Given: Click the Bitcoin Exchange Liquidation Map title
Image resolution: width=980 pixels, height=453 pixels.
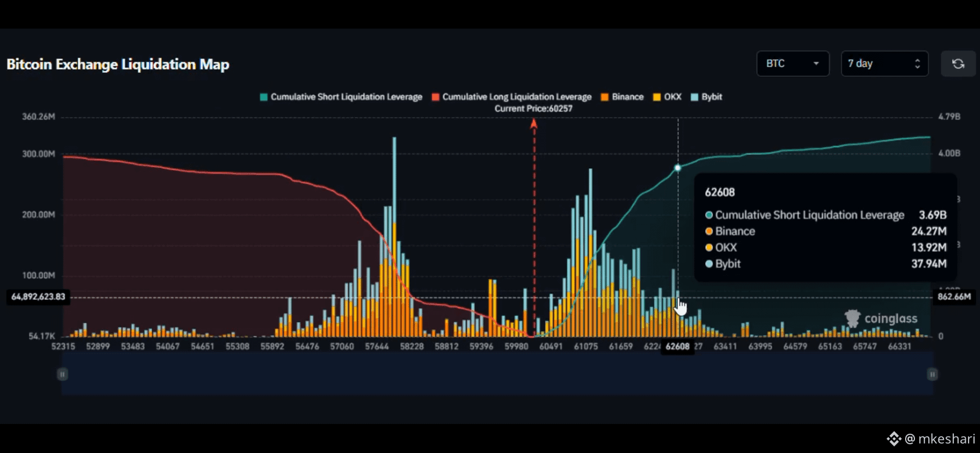Looking at the screenshot, I should tap(118, 65).
